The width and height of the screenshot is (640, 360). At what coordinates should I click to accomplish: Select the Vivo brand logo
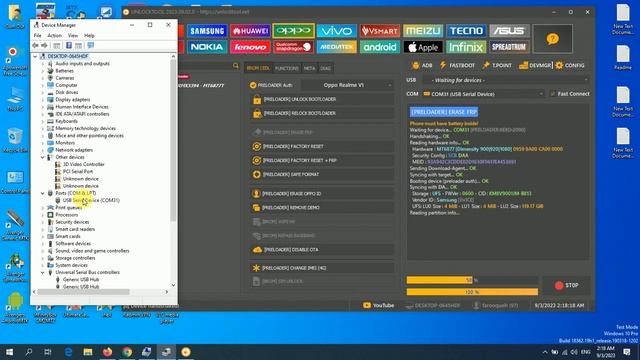click(x=336, y=31)
